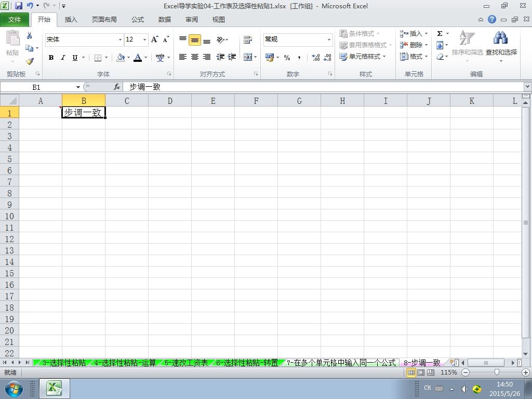Open 查找和选择 find and select
The height and width of the screenshot is (399, 532).
[x=501, y=46]
